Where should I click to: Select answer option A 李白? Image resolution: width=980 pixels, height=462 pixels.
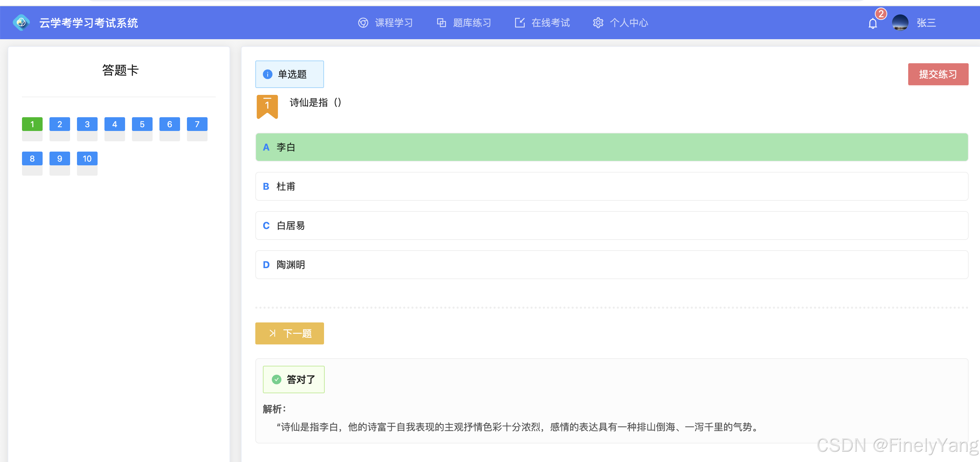click(611, 147)
